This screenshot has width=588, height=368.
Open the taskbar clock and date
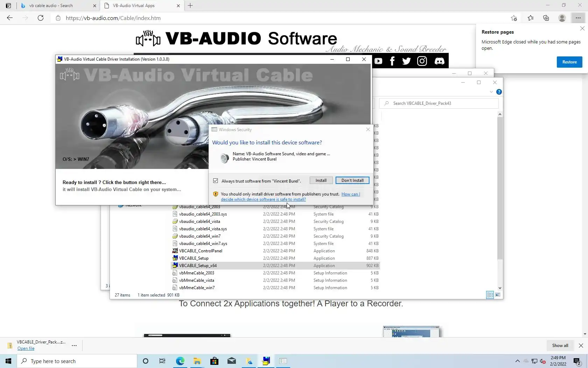point(558,361)
